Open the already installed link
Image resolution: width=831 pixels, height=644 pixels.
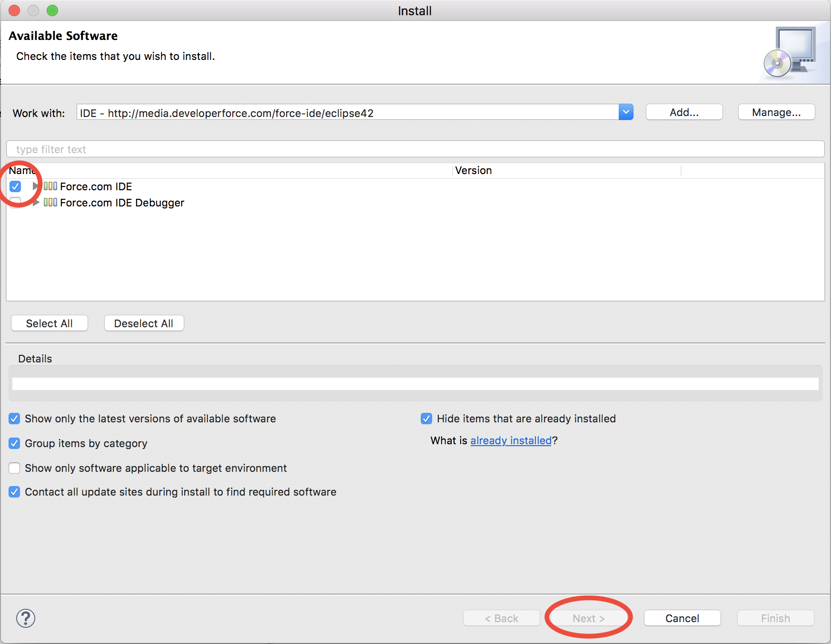[511, 440]
